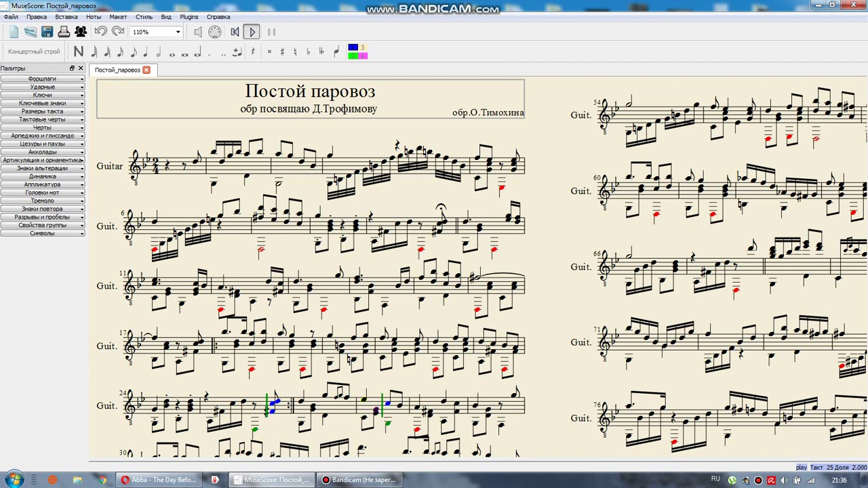Expand the Ударные palette
Screen dimensions: 868x488
coord(43,87)
